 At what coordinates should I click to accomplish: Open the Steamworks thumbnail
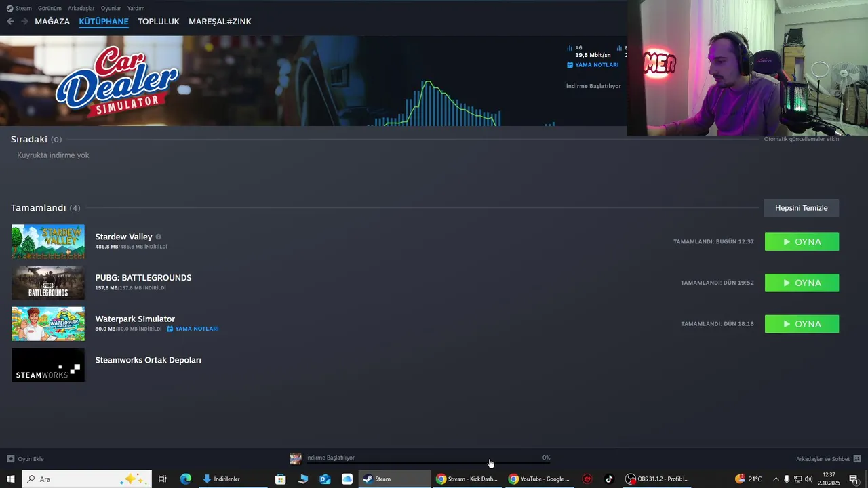point(48,365)
